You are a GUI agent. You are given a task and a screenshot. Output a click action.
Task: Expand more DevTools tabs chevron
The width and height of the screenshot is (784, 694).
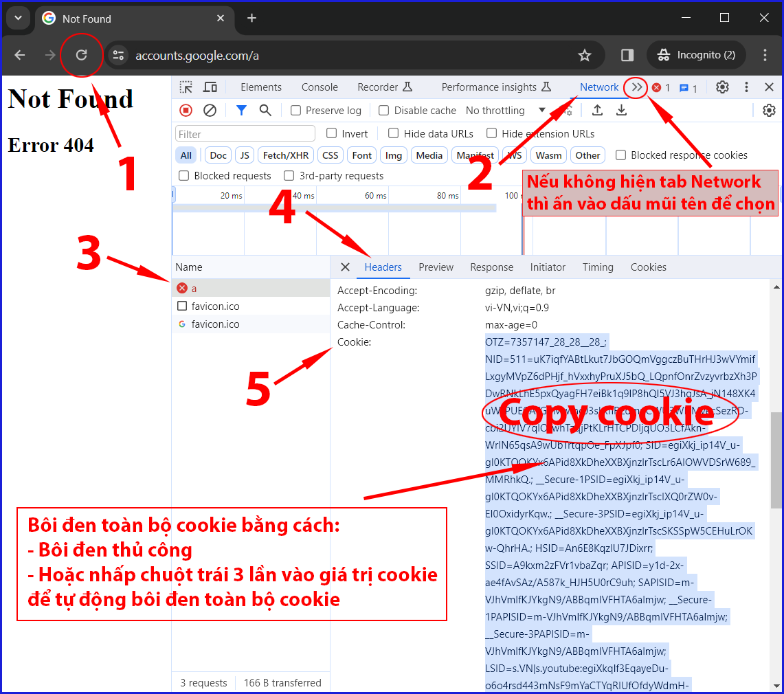[636, 87]
